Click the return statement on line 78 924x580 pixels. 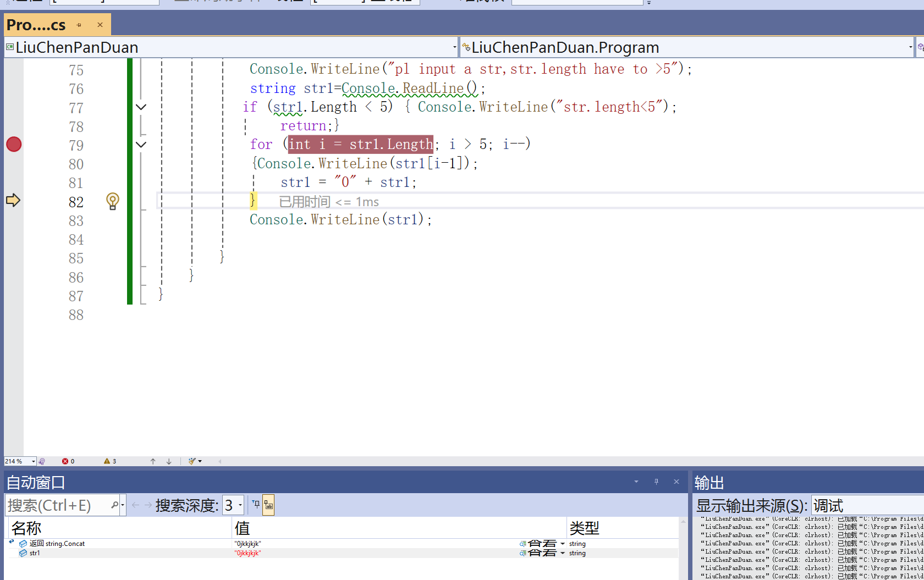tap(306, 126)
